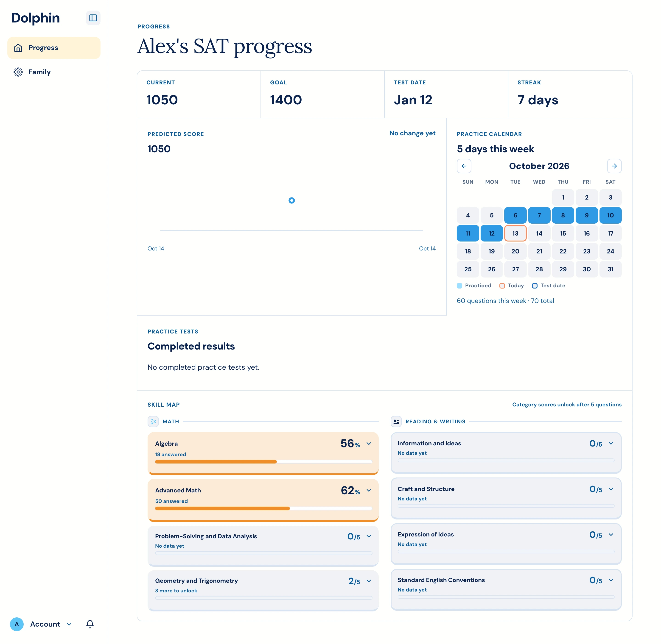Click 'Completed results' heading
This screenshot has height=644, width=661.
click(191, 346)
